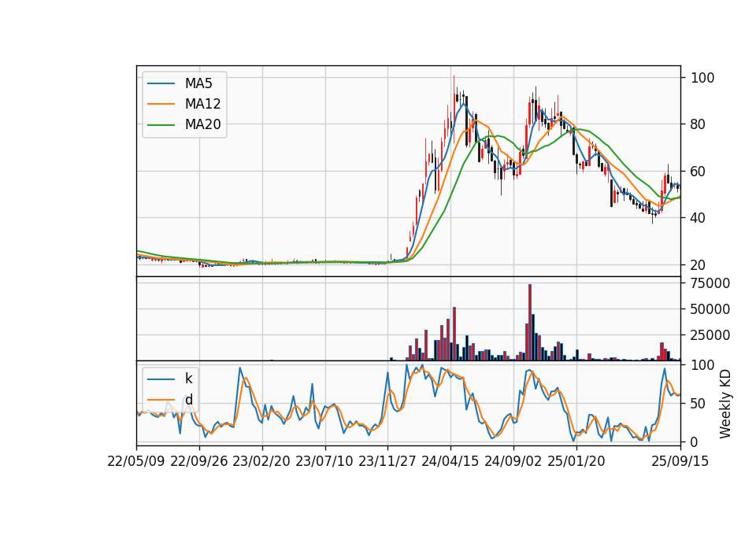Image resolution: width=756 pixels, height=543 pixels.
Task: Click the orange MA12 legend line sample
Action: pyautogui.click(x=161, y=104)
